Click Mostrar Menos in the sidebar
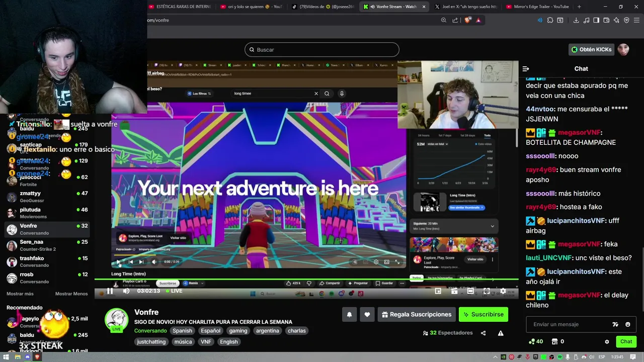Viewport: 644px width, 362px height. 71,294
